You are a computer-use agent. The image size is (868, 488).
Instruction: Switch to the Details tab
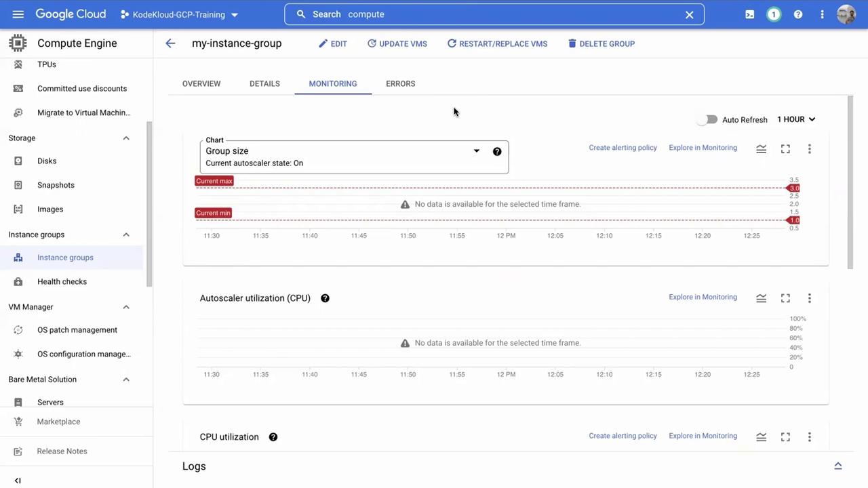pos(264,83)
